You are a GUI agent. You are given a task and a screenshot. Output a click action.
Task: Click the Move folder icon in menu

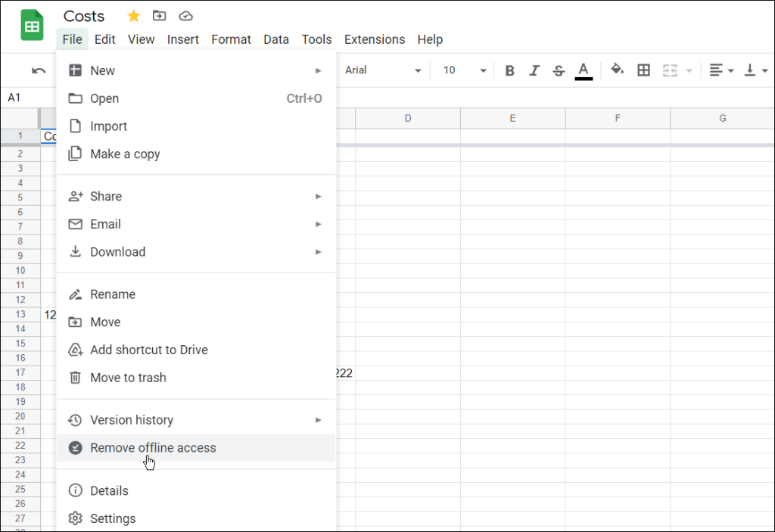(75, 322)
